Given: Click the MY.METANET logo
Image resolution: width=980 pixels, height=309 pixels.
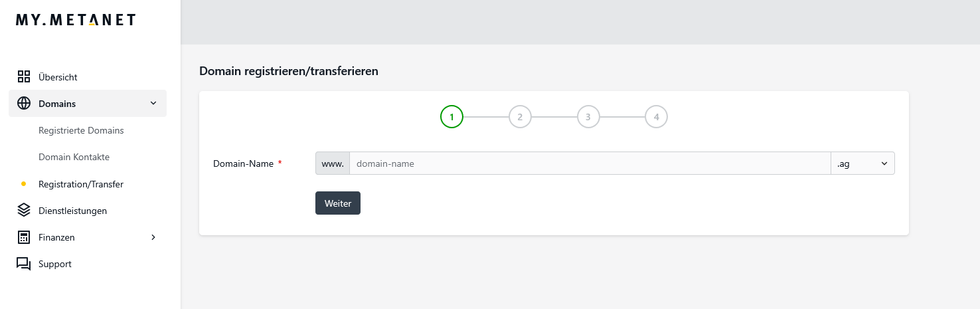Looking at the screenshot, I should pos(75,20).
